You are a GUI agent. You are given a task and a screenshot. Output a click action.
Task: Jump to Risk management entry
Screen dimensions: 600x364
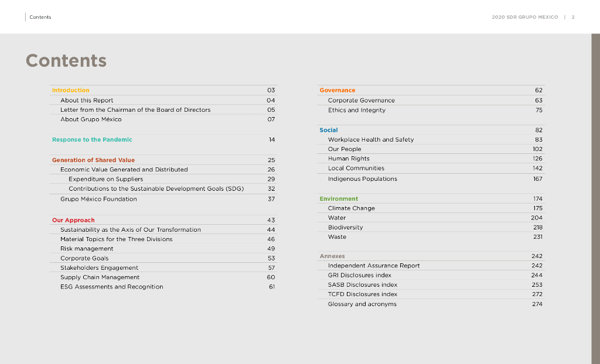tap(87, 249)
